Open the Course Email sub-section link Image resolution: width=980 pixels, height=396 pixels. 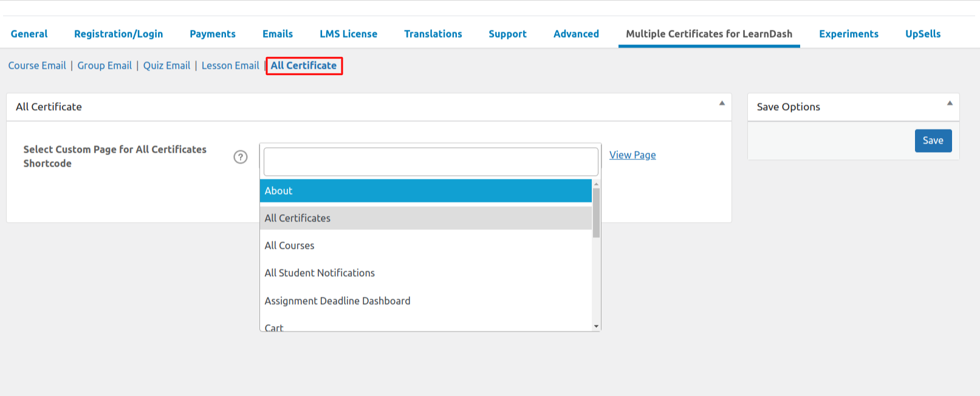37,66
